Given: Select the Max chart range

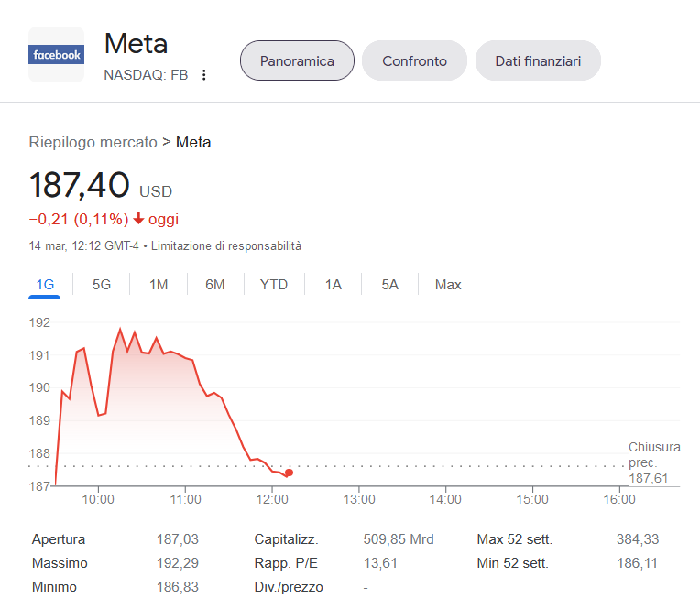Looking at the screenshot, I should 448,285.
